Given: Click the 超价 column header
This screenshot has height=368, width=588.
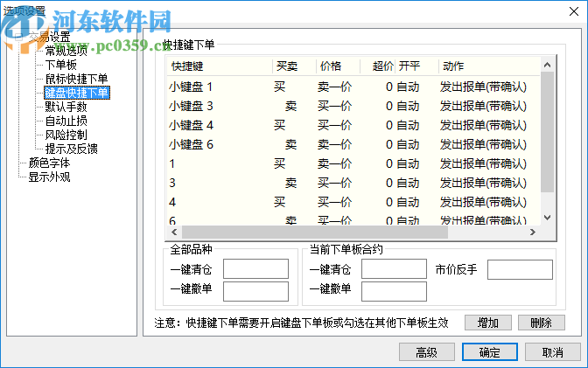Looking at the screenshot, I should tap(378, 66).
